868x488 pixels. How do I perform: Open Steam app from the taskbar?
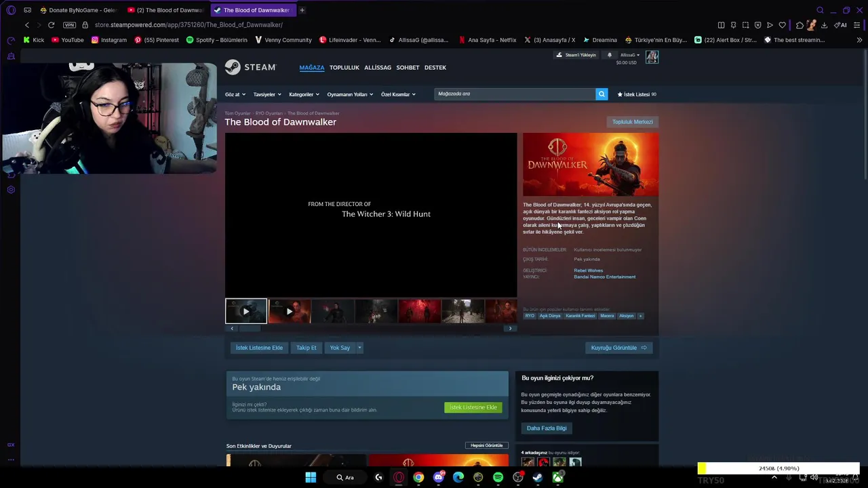(x=538, y=478)
